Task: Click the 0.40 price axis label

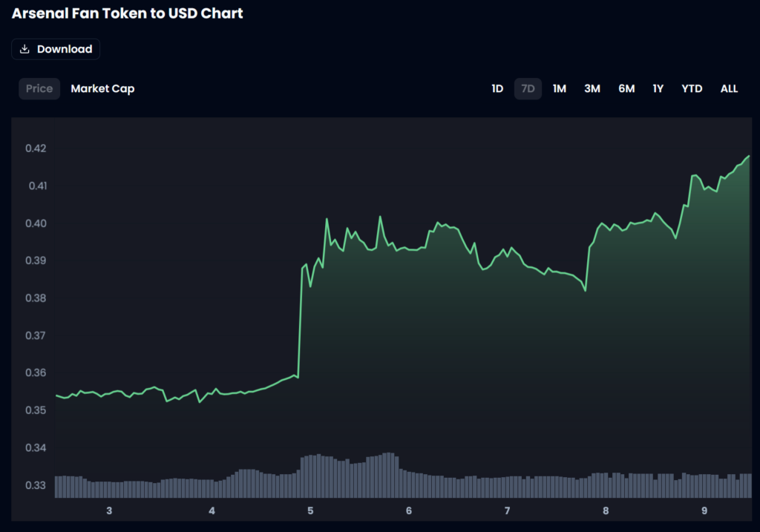Action: tap(36, 223)
